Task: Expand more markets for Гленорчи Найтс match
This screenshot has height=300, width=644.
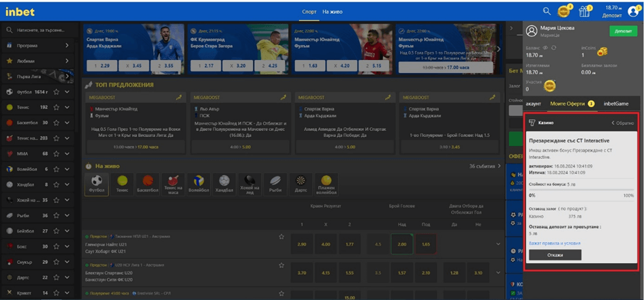Action: click(x=498, y=244)
